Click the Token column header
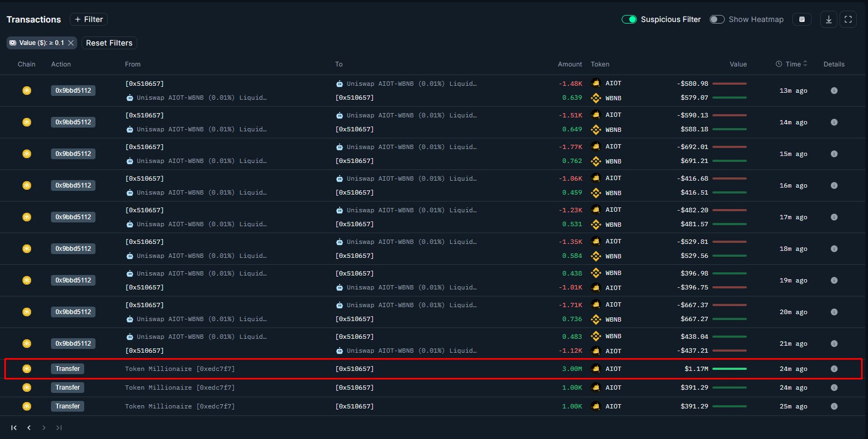 pyautogui.click(x=600, y=64)
